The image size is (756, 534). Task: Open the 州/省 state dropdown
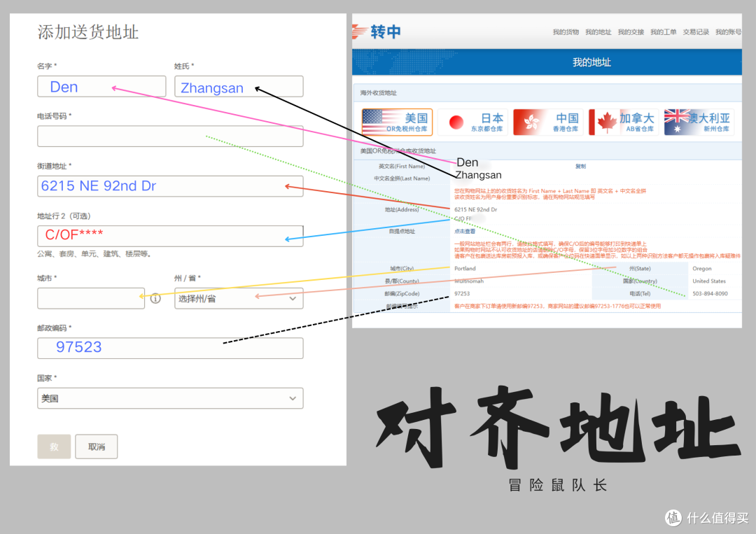(x=239, y=298)
